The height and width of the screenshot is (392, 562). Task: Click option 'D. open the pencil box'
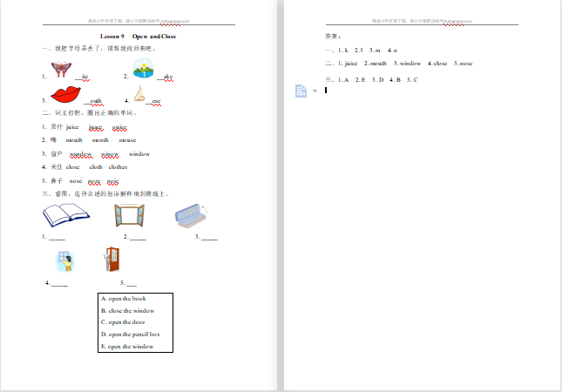click(x=131, y=335)
